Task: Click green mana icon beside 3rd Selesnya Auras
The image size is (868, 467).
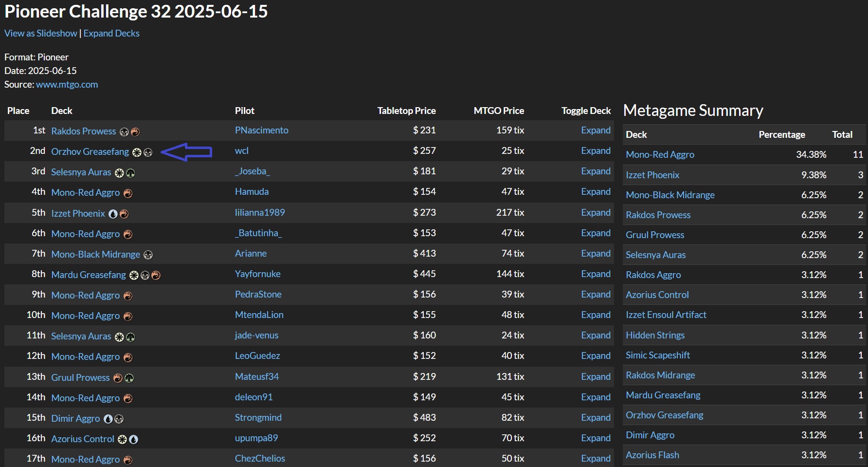Action: [x=130, y=173]
